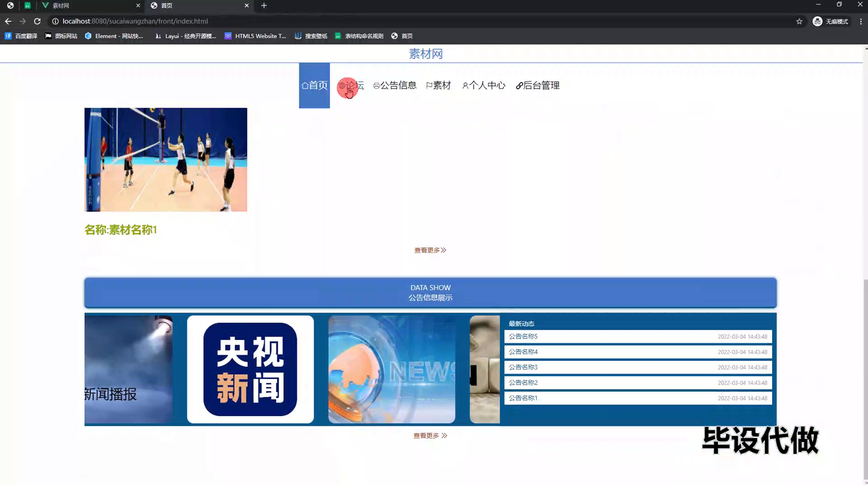Open the Element bookmark

(x=114, y=36)
